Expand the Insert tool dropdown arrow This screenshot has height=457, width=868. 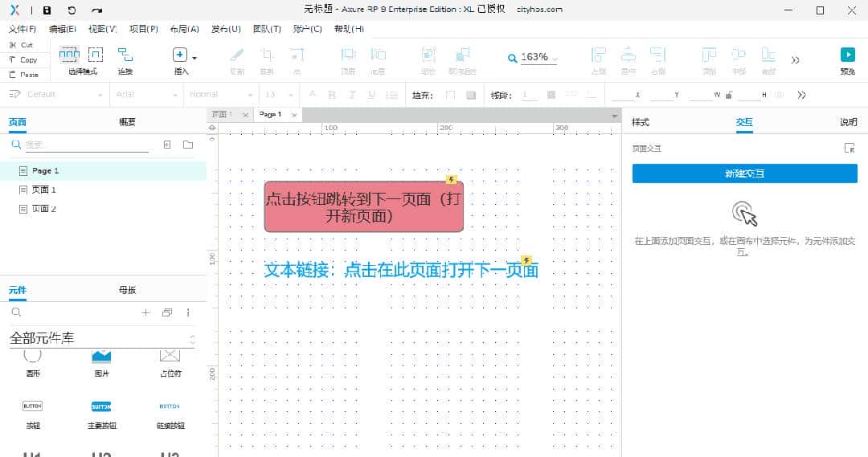pyautogui.click(x=194, y=58)
